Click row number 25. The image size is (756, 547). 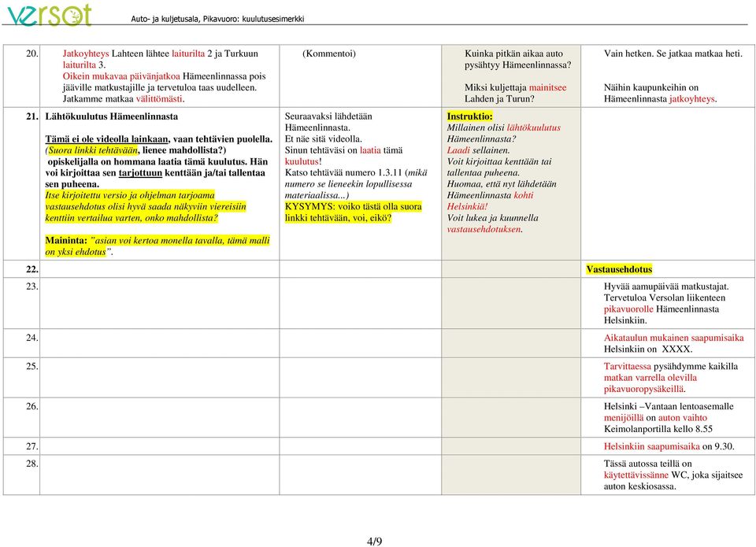(31, 366)
